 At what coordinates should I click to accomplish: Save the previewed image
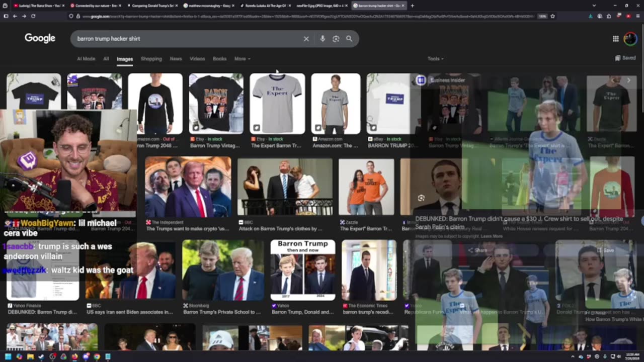click(606, 250)
